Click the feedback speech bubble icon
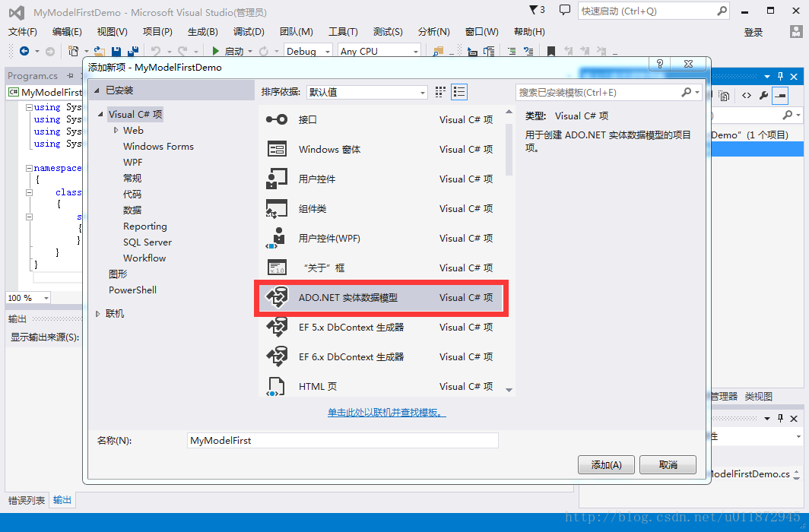The width and height of the screenshot is (809, 532). click(565, 10)
